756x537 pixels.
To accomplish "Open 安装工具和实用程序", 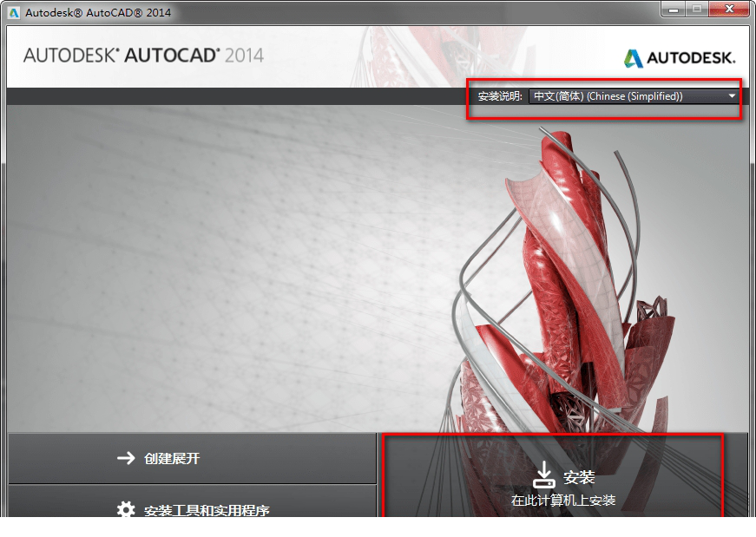I will (192, 502).
